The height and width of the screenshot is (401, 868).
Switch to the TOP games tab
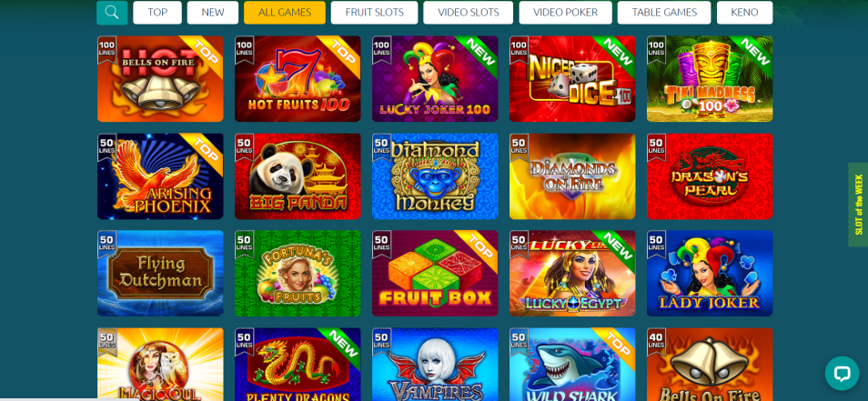point(157,12)
